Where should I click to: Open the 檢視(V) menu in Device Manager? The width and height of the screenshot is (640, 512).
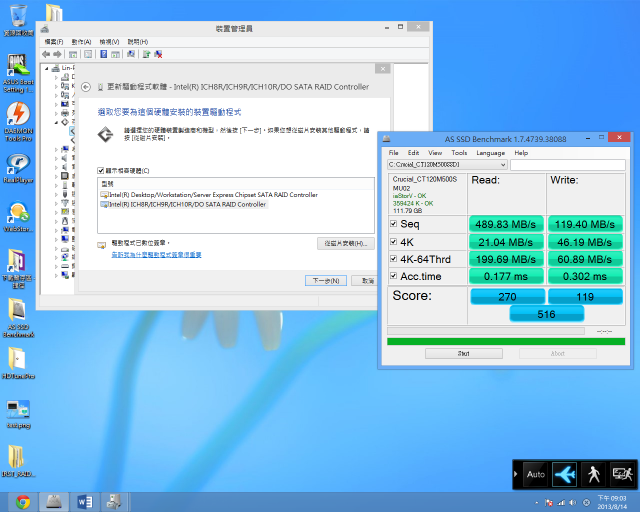point(109,42)
